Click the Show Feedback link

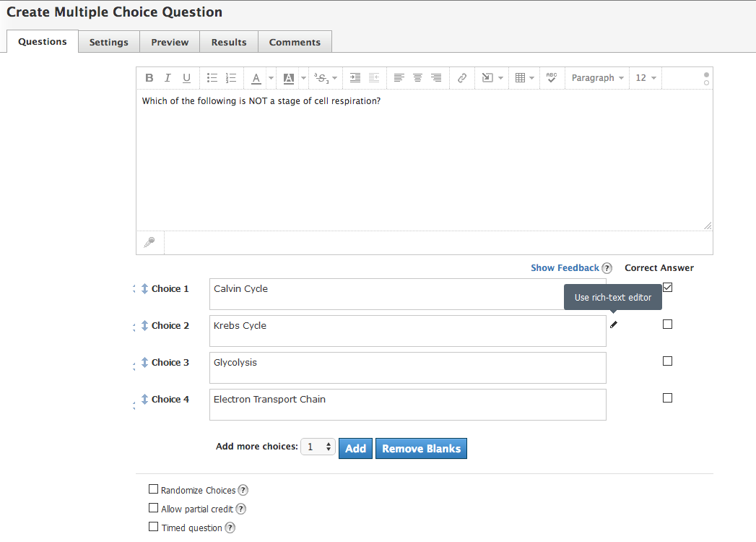(x=565, y=268)
